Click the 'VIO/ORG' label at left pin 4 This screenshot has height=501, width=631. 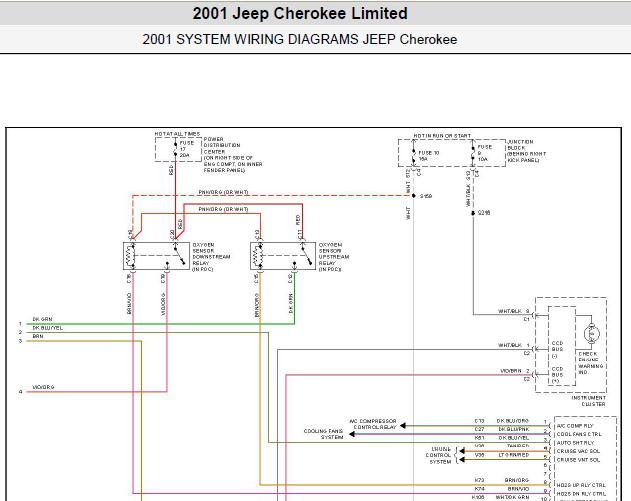click(43, 387)
